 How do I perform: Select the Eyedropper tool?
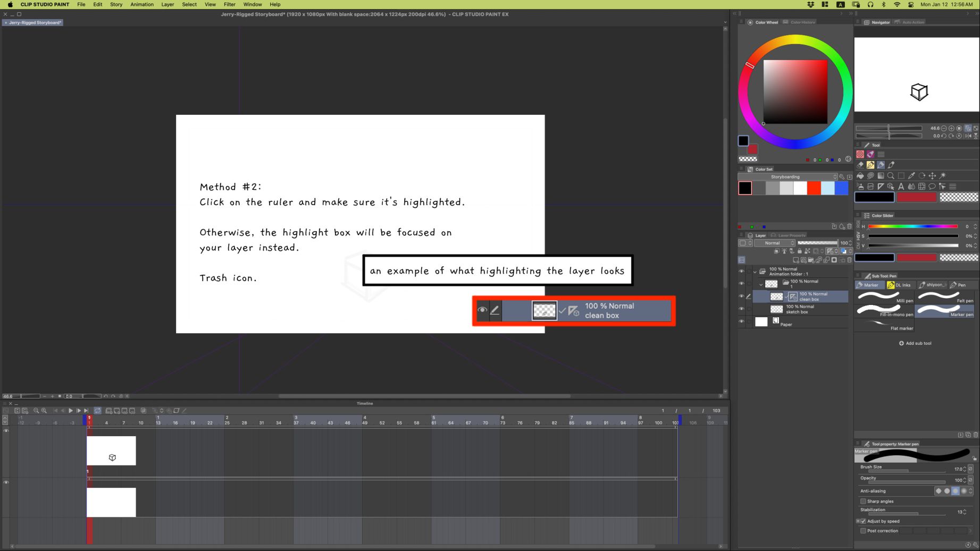[x=911, y=175]
